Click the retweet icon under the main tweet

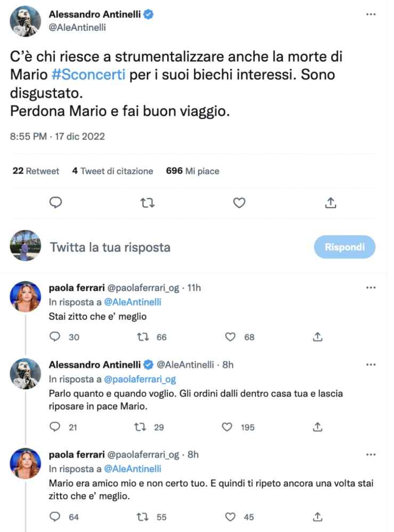(x=148, y=203)
